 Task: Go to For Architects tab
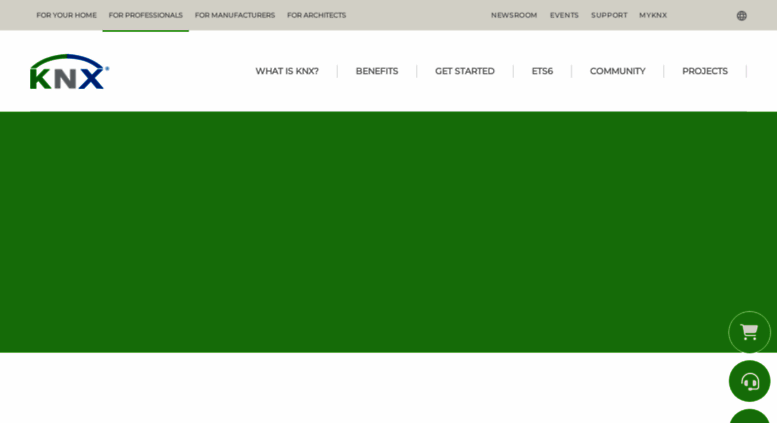point(317,15)
